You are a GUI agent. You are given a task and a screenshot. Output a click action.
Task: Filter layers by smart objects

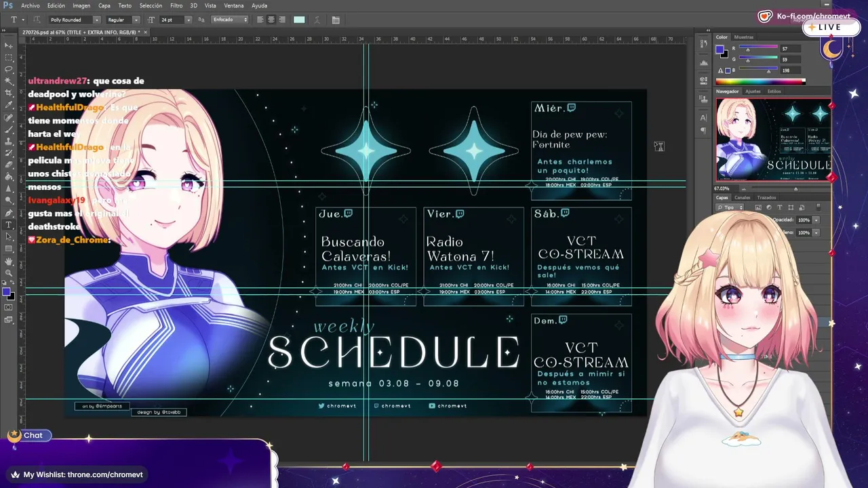[x=802, y=207]
